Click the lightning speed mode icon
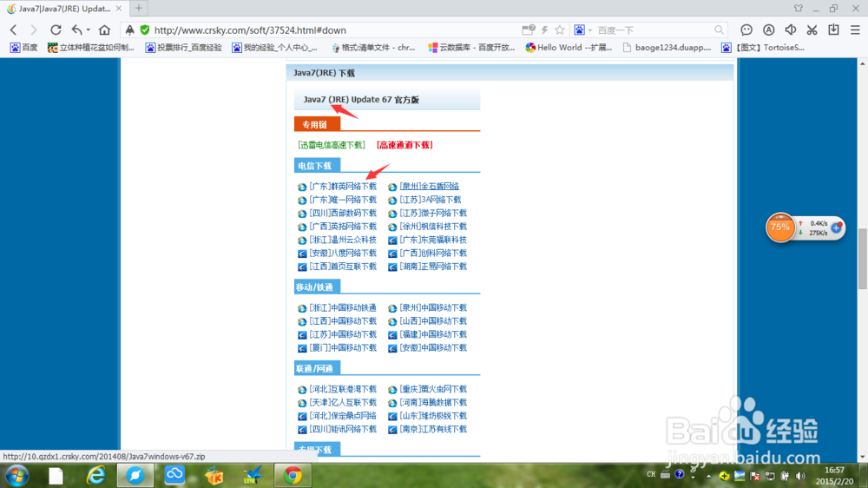The height and width of the screenshot is (488, 868). pos(545,30)
